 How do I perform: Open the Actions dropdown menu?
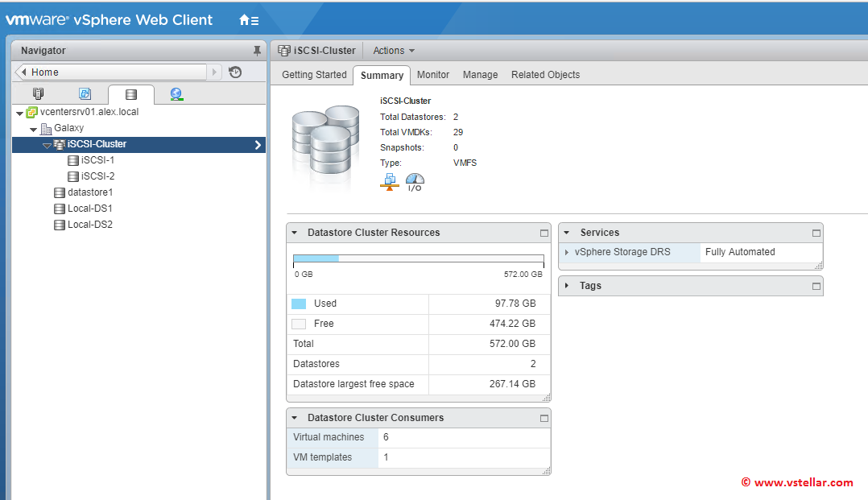[x=394, y=51]
